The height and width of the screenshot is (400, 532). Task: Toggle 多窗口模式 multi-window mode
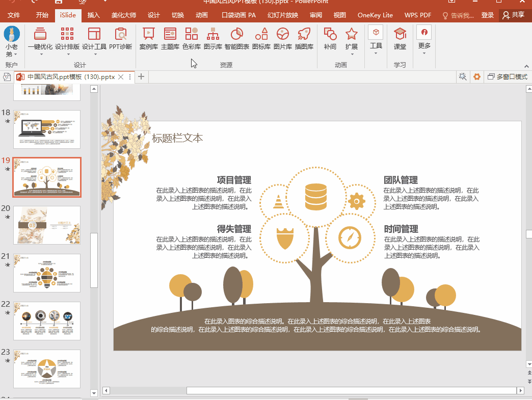[507, 77]
